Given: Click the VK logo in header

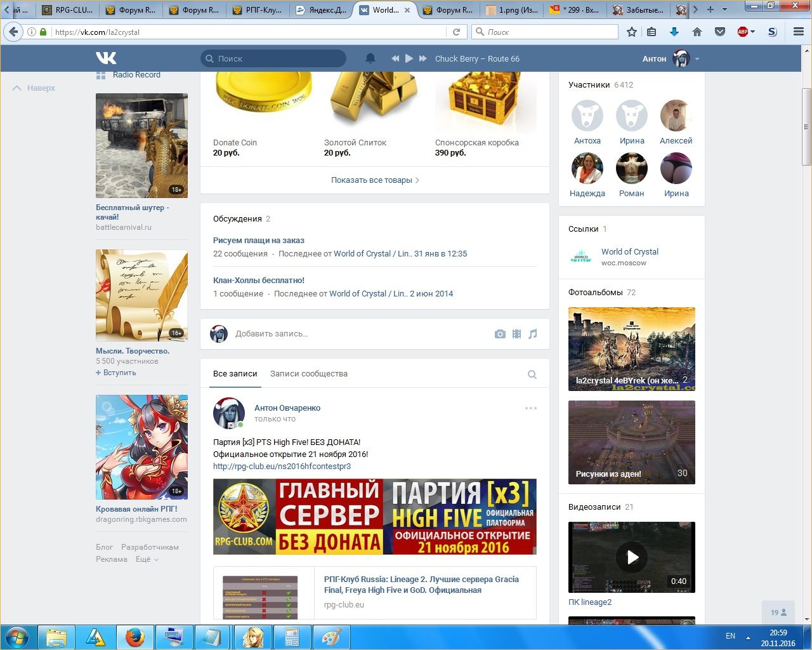Looking at the screenshot, I should tap(106, 58).
